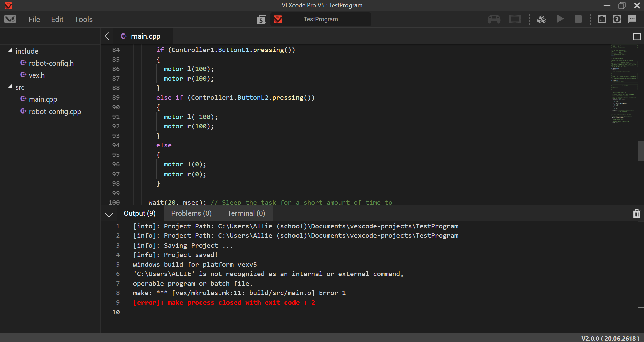Click the version label V2.0.0 in status bar
Image resolution: width=644 pixels, height=342 pixels.
click(610, 338)
